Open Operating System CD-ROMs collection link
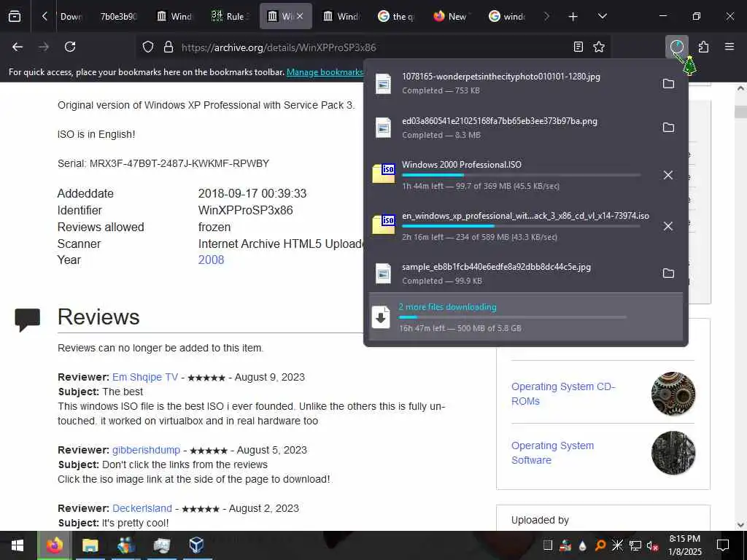 pyautogui.click(x=564, y=394)
